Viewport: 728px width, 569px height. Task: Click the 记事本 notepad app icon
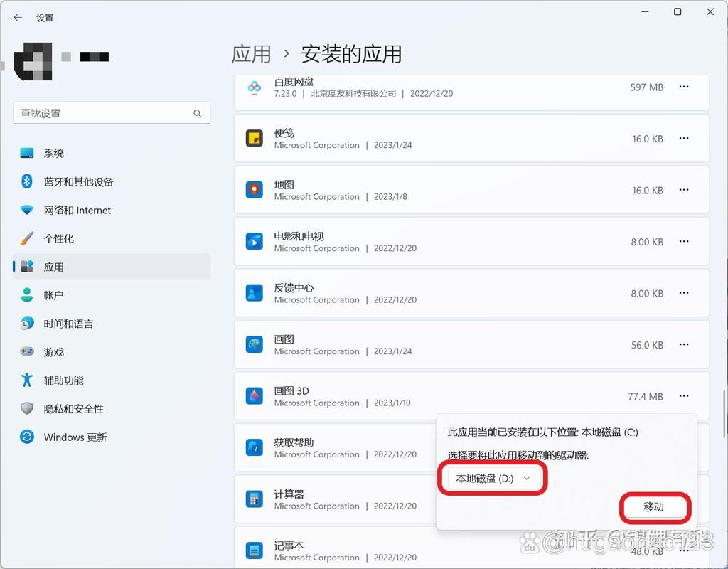(x=254, y=551)
